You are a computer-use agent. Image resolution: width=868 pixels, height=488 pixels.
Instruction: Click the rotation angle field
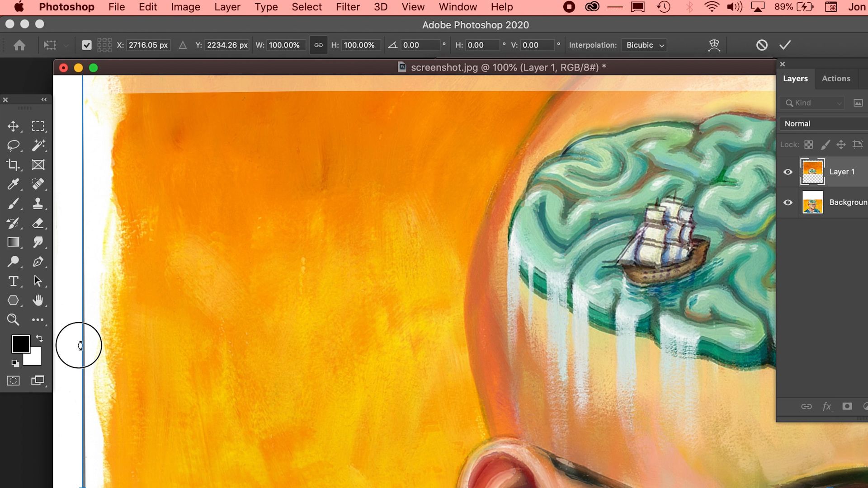pos(420,45)
